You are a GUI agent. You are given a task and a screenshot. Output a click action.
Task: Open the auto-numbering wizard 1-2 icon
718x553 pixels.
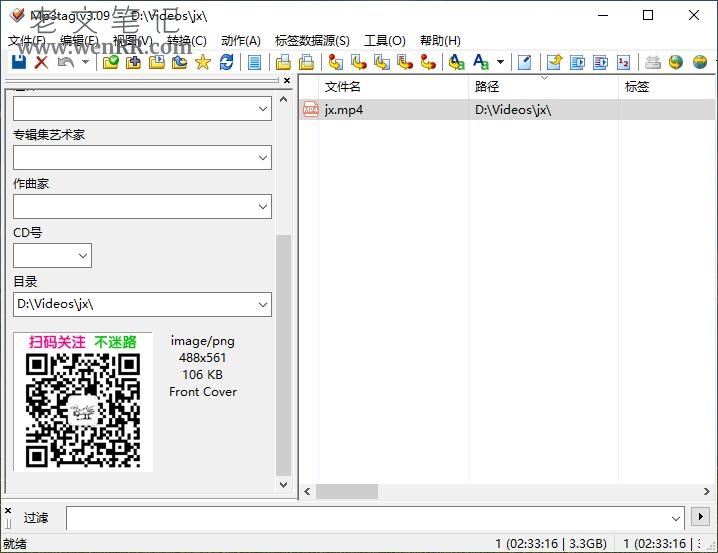tap(624, 62)
